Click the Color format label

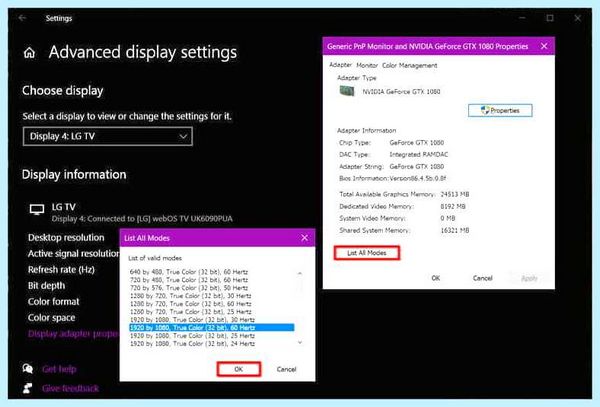54,302
